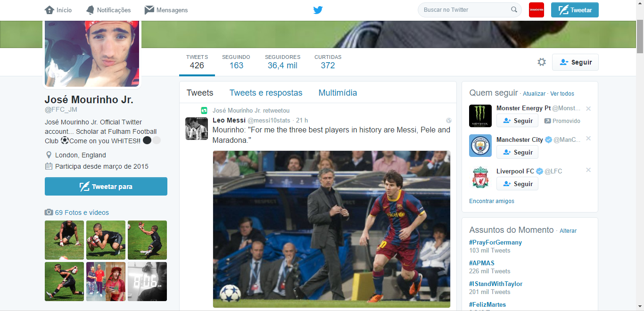Viewport: 644px width, 311px height.
Task: Follow Manchester City via Seguir button
Action: tap(517, 152)
